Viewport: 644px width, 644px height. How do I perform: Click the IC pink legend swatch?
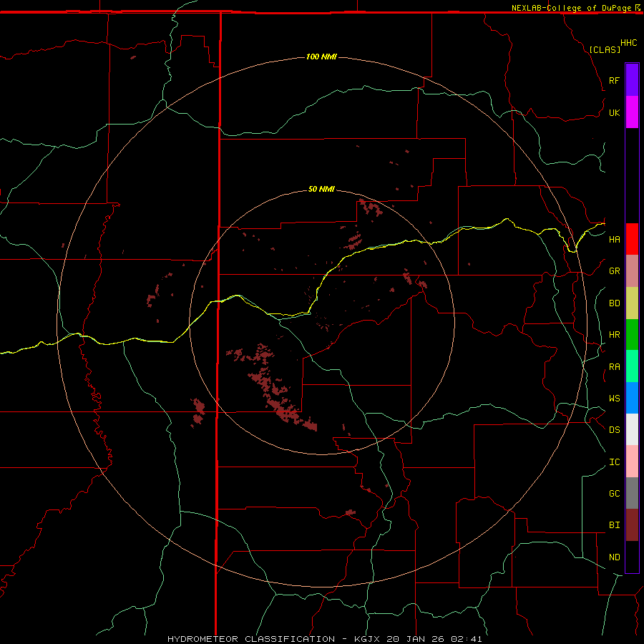pyautogui.click(x=632, y=462)
